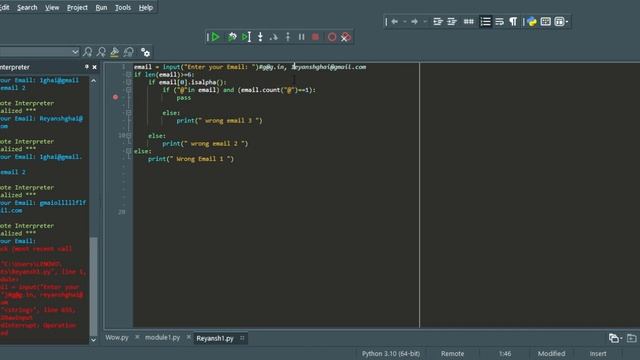This screenshot has width=640, height=360.
Task: Close the module1.py tab
Action: (189, 337)
